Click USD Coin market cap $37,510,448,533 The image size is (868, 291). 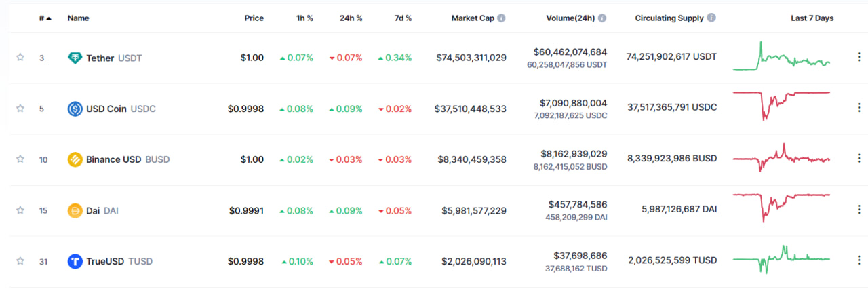tap(471, 109)
